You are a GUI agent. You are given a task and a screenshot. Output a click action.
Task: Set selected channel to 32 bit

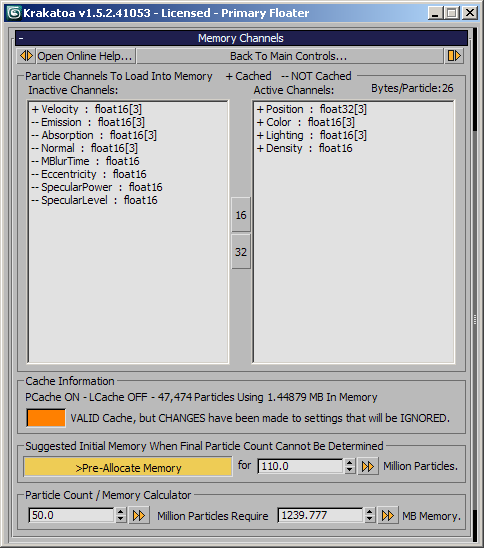pos(241,252)
